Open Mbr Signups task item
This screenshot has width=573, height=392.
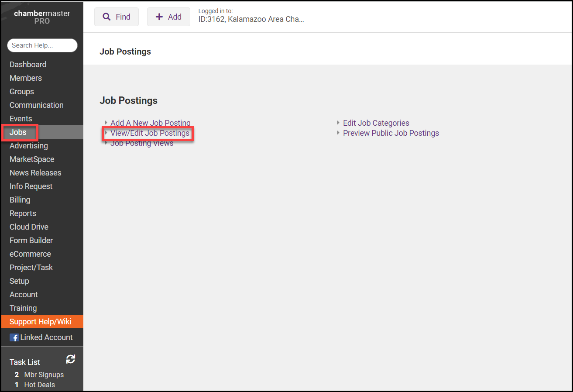[x=44, y=375]
